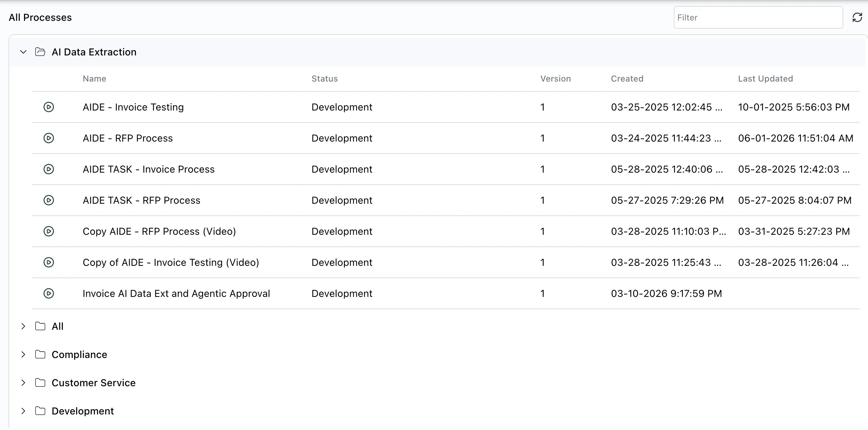Viewport: 868px width, 430px height.
Task: Click the Status column header
Action: (325, 79)
